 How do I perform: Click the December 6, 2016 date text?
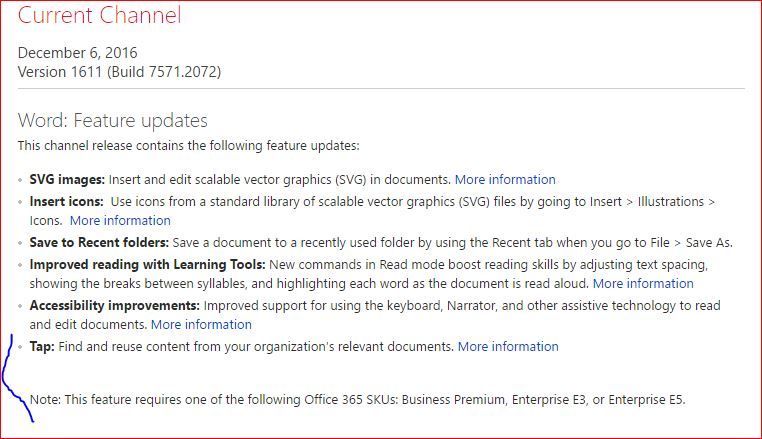78,52
